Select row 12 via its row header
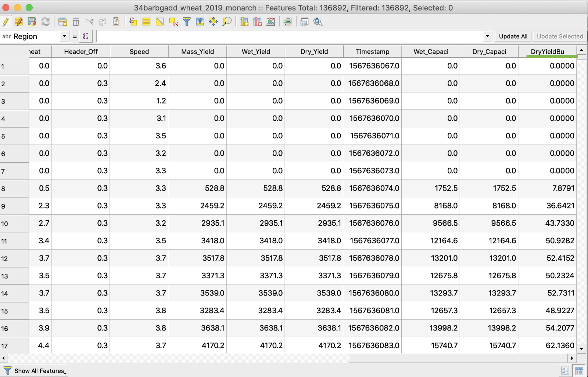This screenshot has height=377, width=588. (x=14, y=258)
